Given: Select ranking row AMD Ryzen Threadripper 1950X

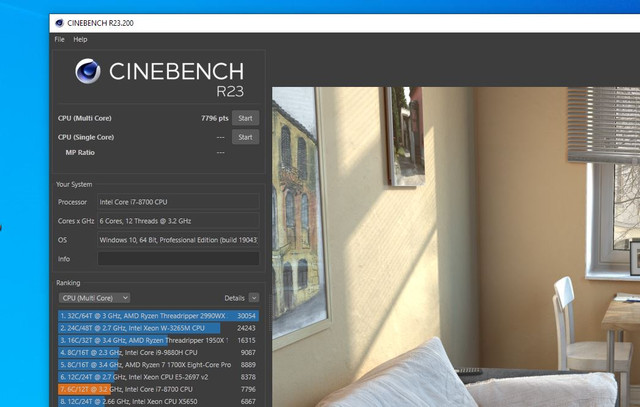Looking at the screenshot, I should pos(158,340).
